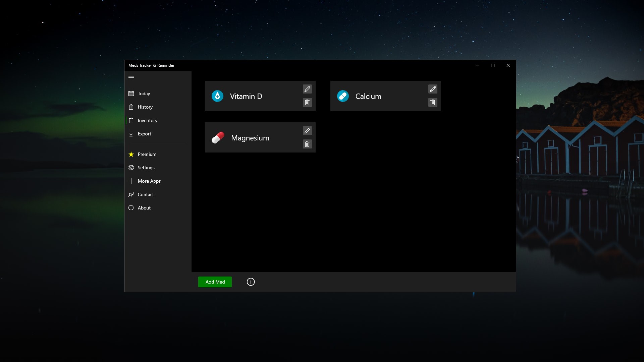Viewport: 644px width, 362px height.
Task: Open the Contact page
Action: (x=146, y=194)
